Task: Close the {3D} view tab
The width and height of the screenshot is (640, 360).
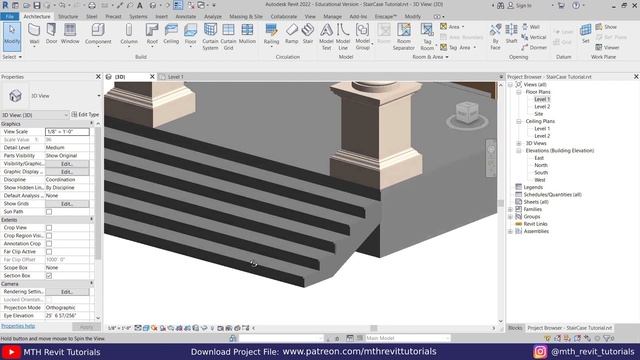Action: click(x=152, y=77)
